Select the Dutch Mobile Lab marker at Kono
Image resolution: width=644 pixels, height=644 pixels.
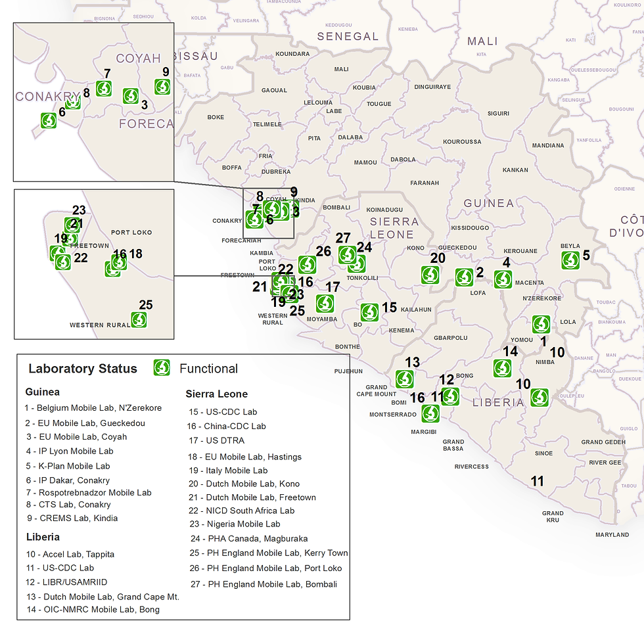[430, 276]
